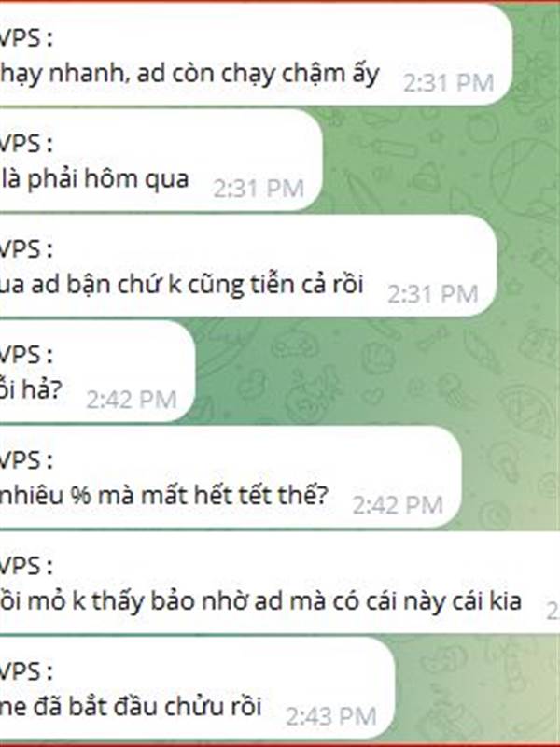Click the 2:42 PM timestamp next to 'ồi hả?'
The width and height of the screenshot is (560, 747).
132,400
